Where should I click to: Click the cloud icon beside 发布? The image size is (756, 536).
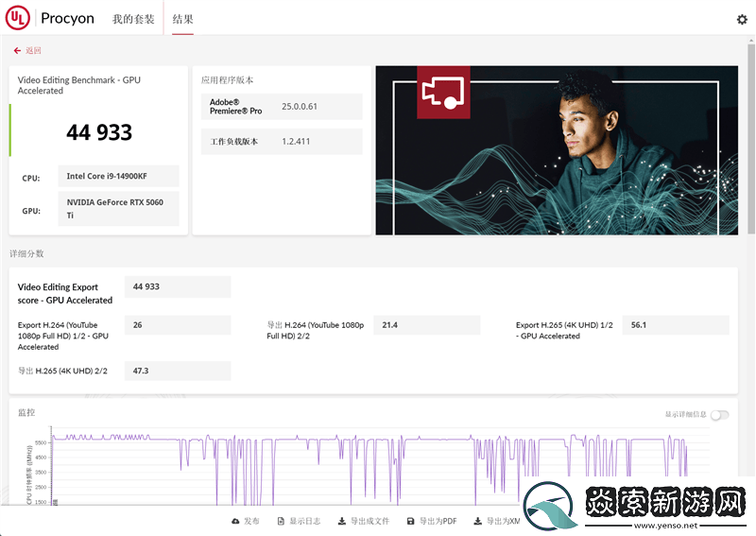pyautogui.click(x=235, y=521)
